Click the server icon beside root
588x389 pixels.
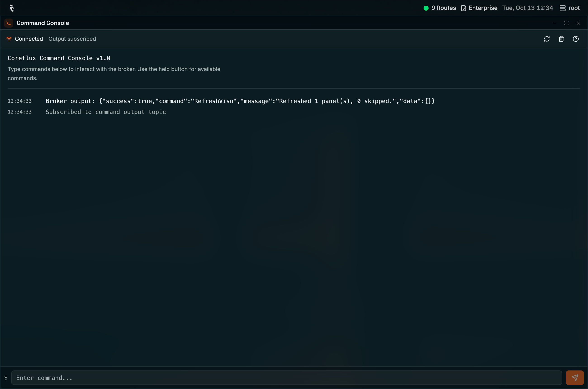coord(562,8)
